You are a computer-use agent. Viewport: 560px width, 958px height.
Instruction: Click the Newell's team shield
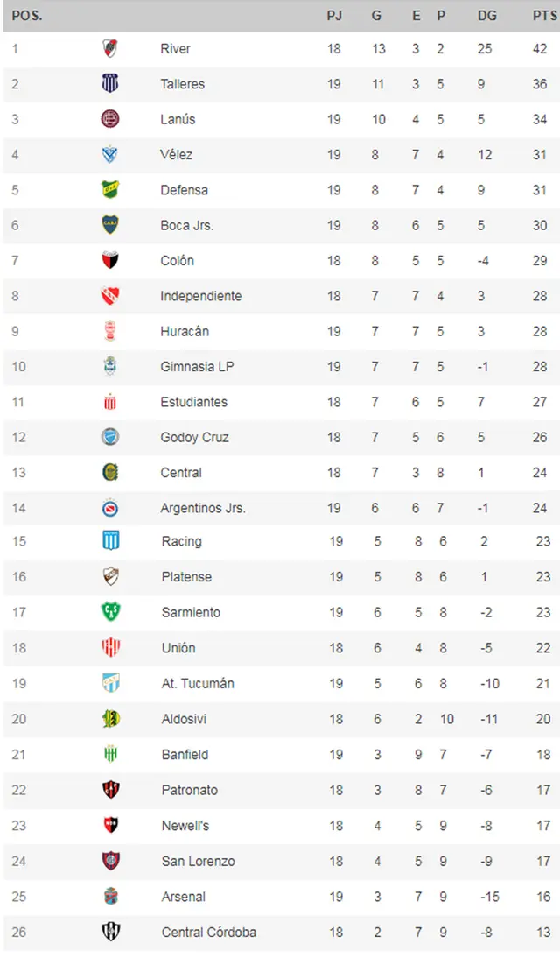110,825
